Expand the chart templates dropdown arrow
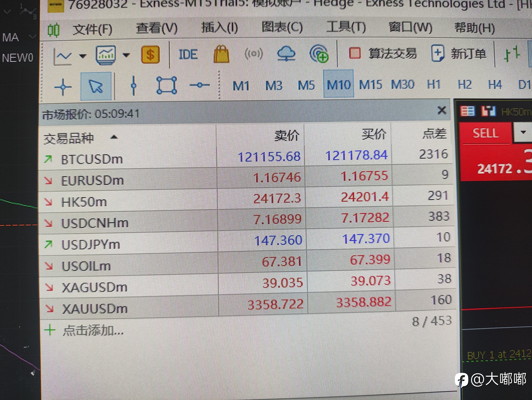This screenshot has height=400, width=532. pyautogui.click(x=126, y=55)
